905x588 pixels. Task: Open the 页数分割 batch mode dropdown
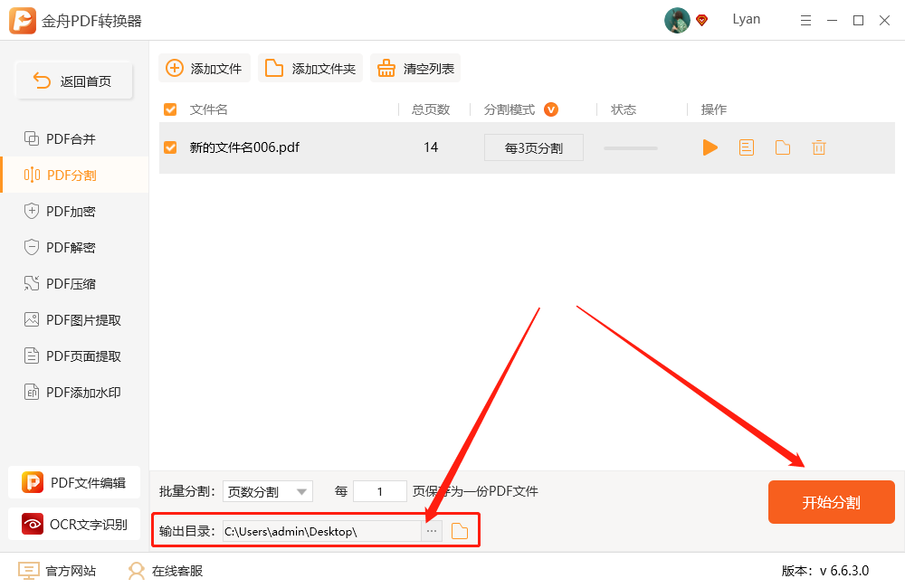point(268,491)
